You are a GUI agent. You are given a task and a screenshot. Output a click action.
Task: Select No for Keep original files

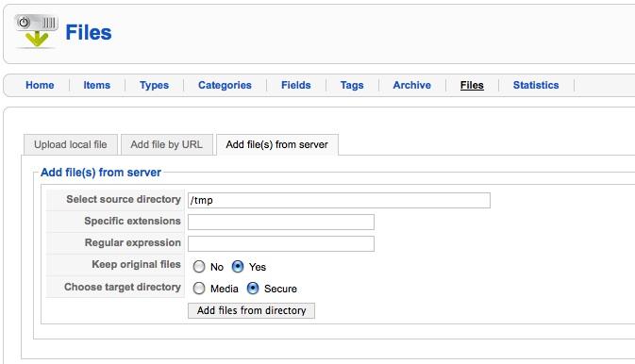point(199,267)
